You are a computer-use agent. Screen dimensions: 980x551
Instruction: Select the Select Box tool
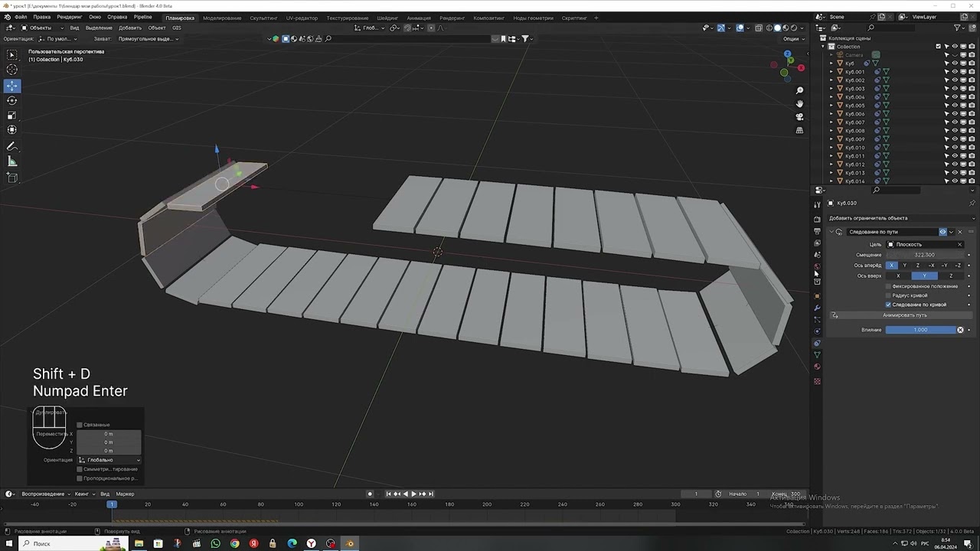(x=11, y=54)
